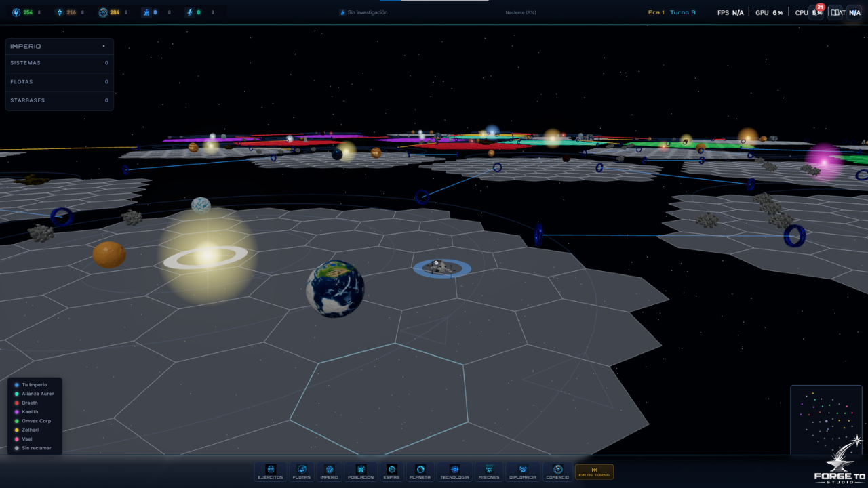Click the 284 gear resource icon
This screenshot has height=488, width=868.
(103, 12)
